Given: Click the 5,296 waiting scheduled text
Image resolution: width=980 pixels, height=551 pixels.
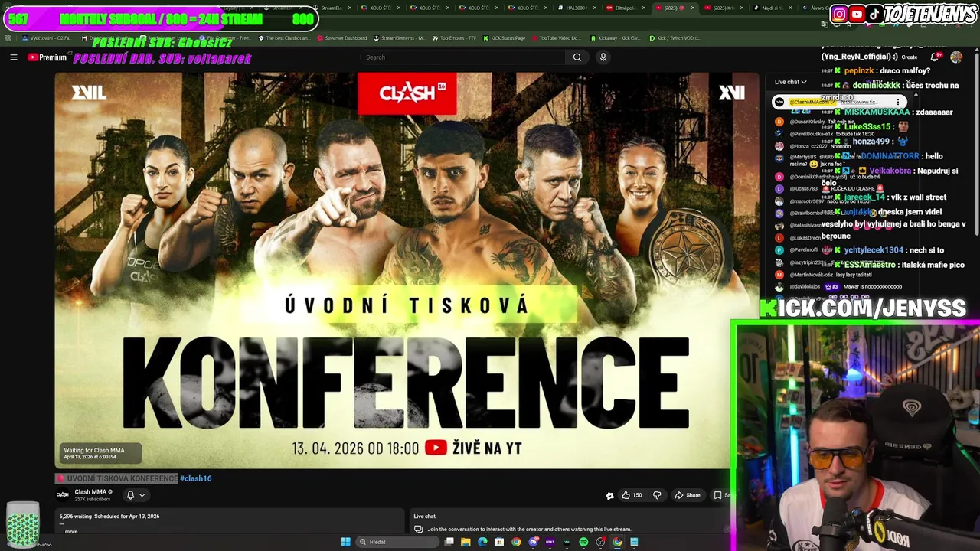Looking at the screenshot, I should [x=109, y=517].
